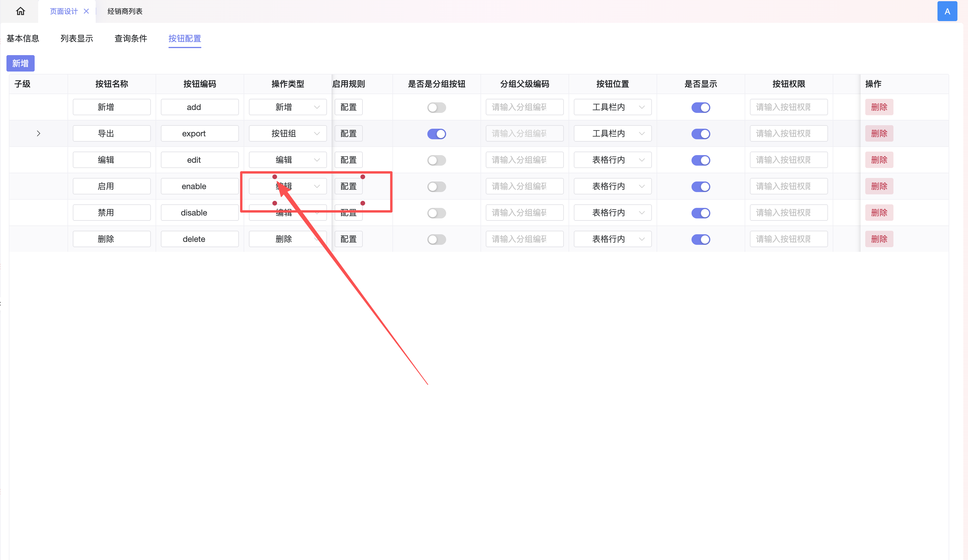Click 配置 rule button for delete row
The image size is (968, 560).
[348, 239]
